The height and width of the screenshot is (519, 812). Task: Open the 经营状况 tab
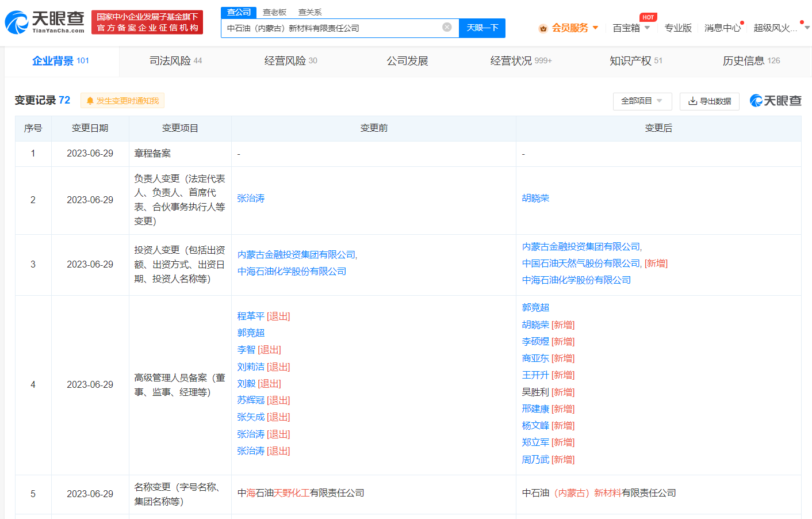point(521,60)
